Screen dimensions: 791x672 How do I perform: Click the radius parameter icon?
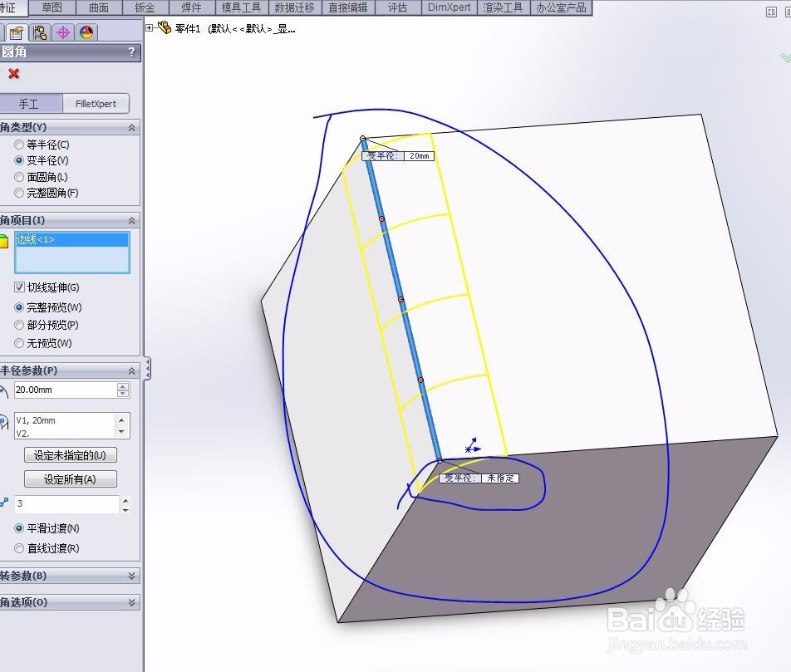3,390
